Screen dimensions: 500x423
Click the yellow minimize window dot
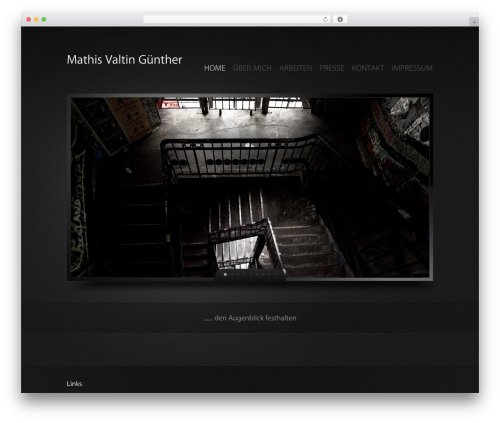click(x=36, y=19)
